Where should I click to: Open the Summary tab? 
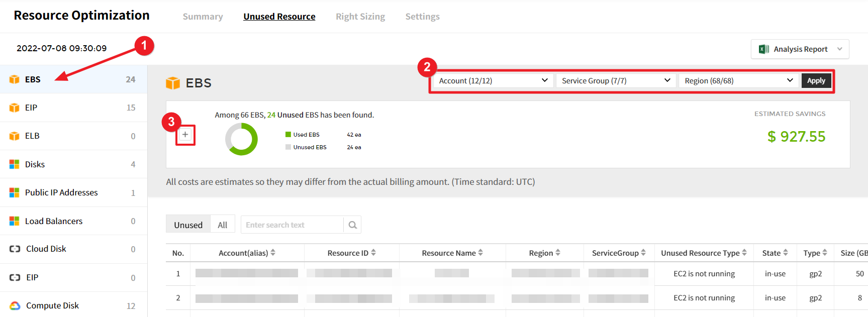[x=203, y=17]
